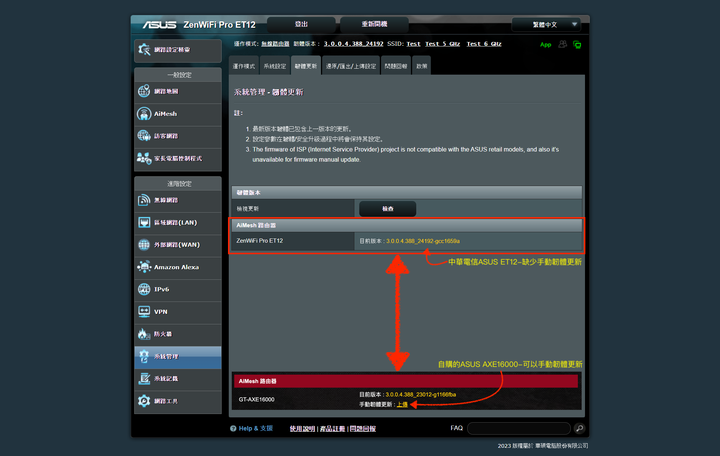Open the 網路地圖 network map icon
Screen dimensions: 720x456
coord(144,91)
